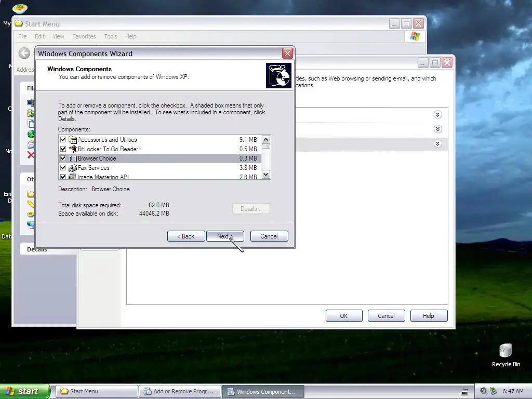Select the BitLocker To Go Reader row text
The image size is (532, 399).
click(108, 149)
